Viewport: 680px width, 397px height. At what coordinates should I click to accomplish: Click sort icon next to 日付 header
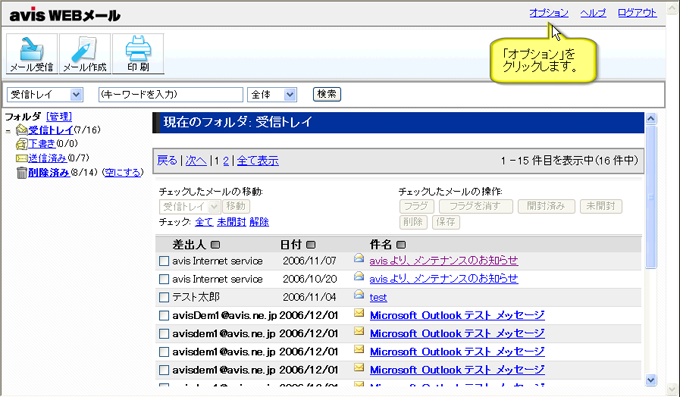311,245
